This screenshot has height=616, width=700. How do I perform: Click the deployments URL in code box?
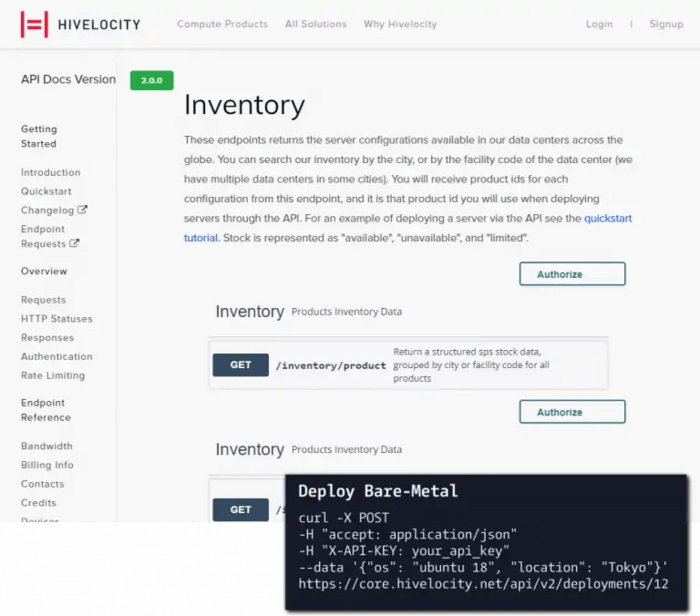[x=483, y=584]
